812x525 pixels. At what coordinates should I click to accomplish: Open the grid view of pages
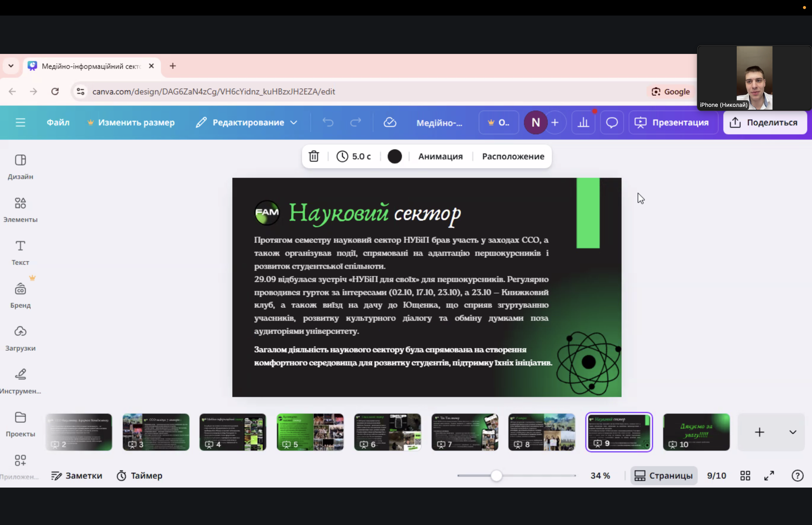pos(745,476)
